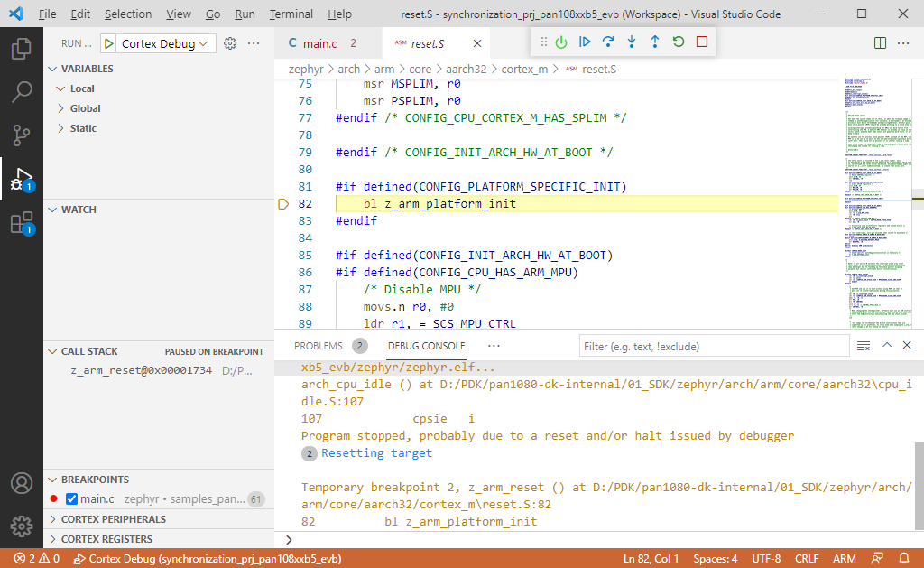
Task: Click the feedback icon in status bar
Action: (877, 558)
